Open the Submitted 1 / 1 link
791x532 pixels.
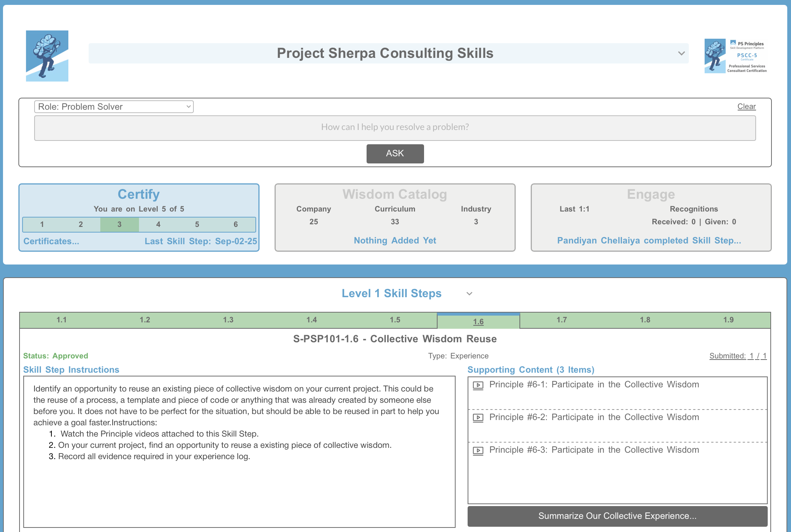pos(738,356)
